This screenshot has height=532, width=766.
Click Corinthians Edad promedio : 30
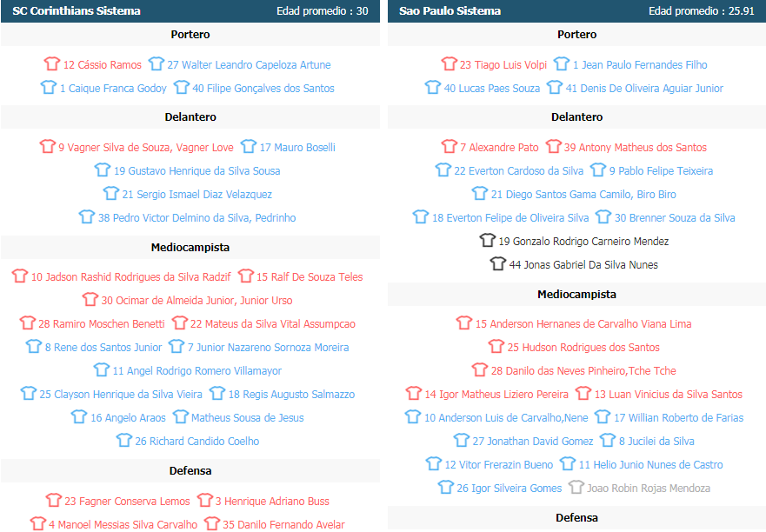point(323,11)
